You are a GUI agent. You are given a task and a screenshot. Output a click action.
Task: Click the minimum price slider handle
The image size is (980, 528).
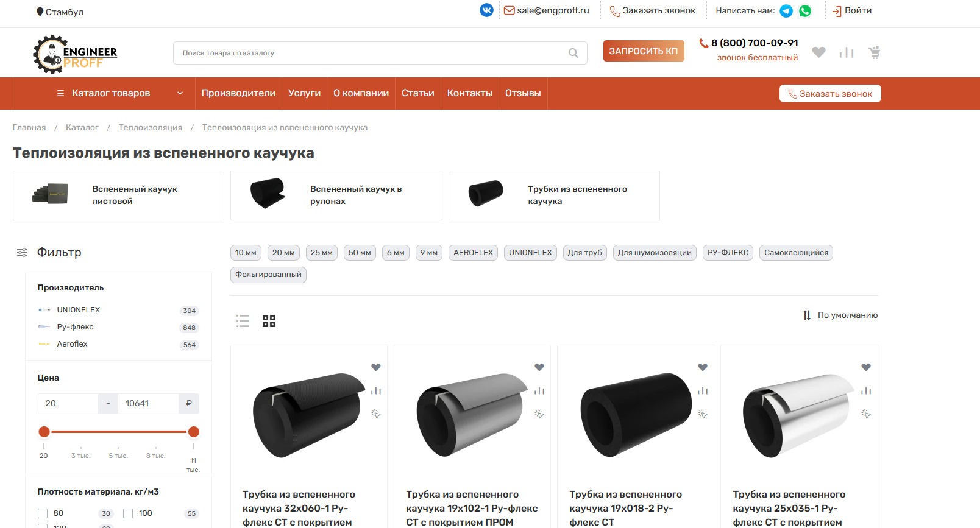pyautogui.click(x=44, y=432)
